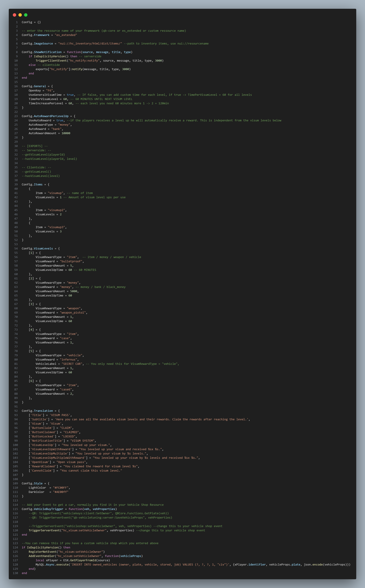Click VisumReward = "infernus" line

pos(57,360)
